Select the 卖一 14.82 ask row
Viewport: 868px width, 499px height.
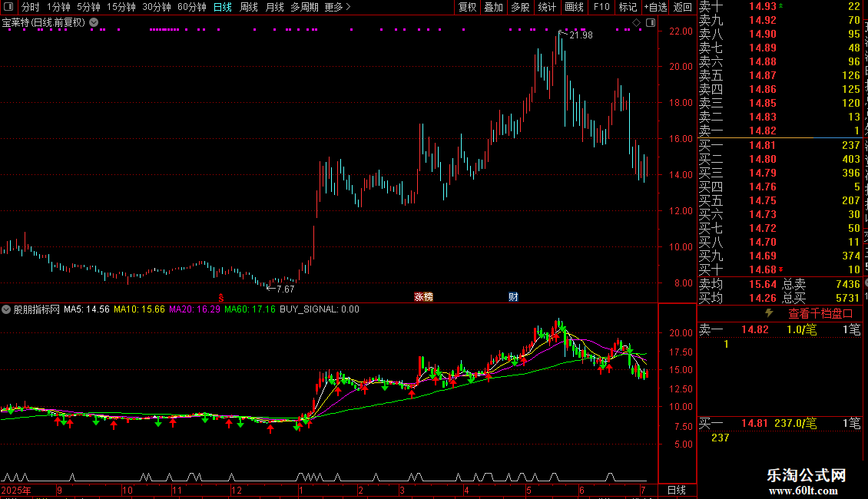tap(780, 131)
